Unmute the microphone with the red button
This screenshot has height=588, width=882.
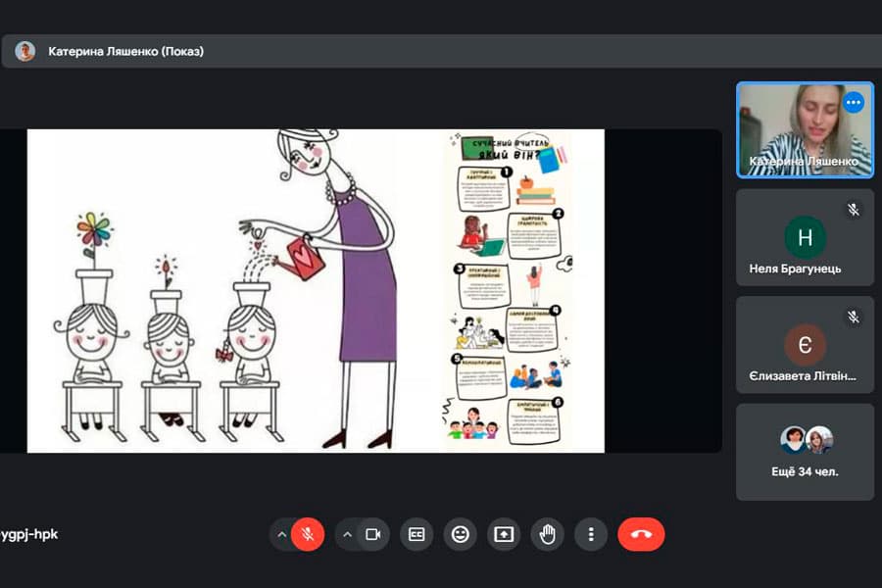[x=308, y=534]
